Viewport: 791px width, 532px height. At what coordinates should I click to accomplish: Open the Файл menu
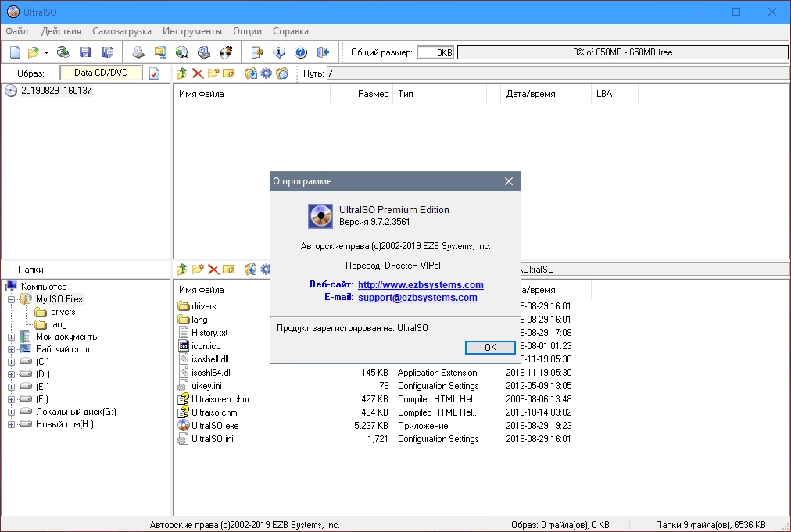(x=16, y=31)
